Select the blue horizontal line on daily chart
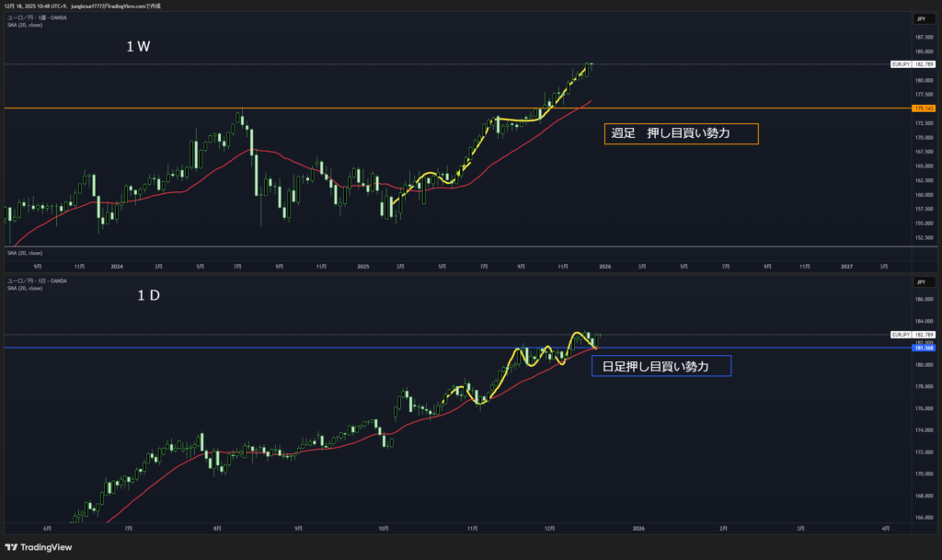Viewport: 942px width, 560px height. click(276, 349)
